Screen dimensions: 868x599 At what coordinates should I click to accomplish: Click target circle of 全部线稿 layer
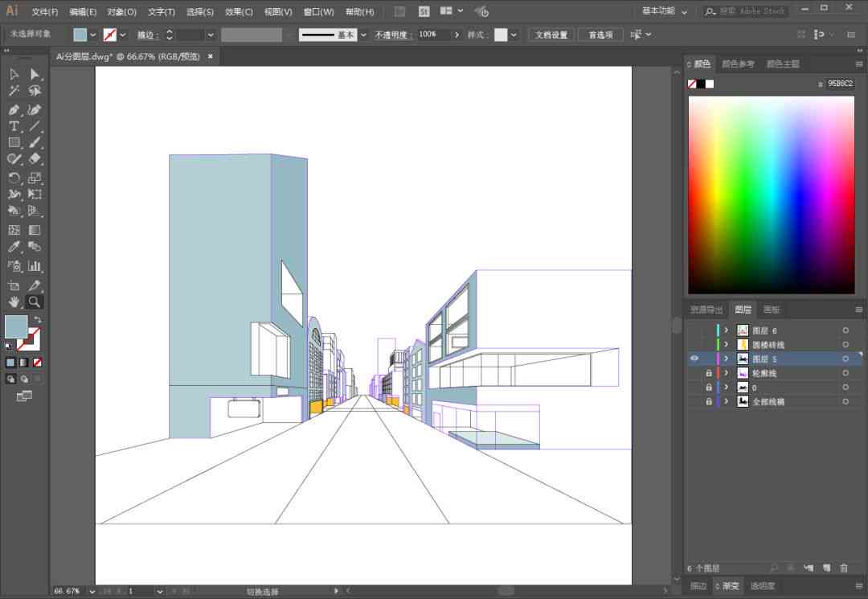pos(845,401)
